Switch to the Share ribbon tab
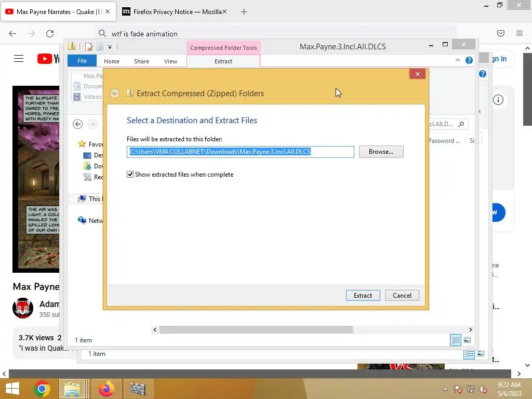Screen dimensions: 532x399 click(141, 61)
